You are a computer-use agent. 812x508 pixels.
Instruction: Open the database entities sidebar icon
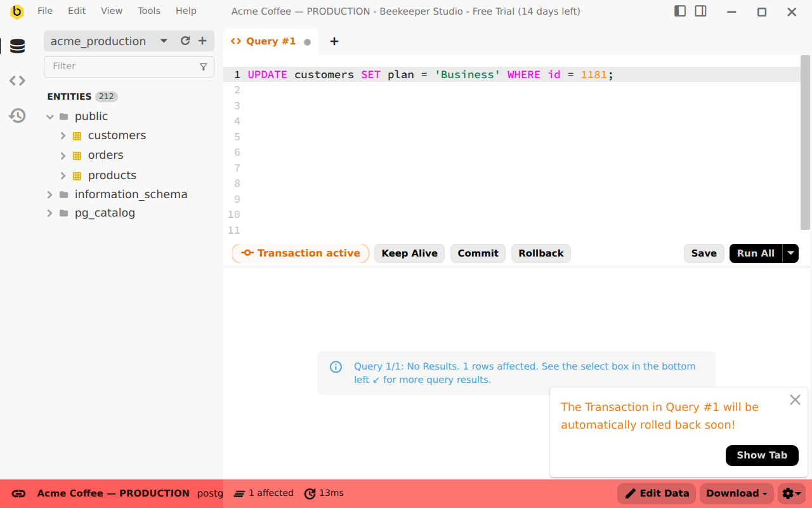pyautogui.click(x=17, y=46)
